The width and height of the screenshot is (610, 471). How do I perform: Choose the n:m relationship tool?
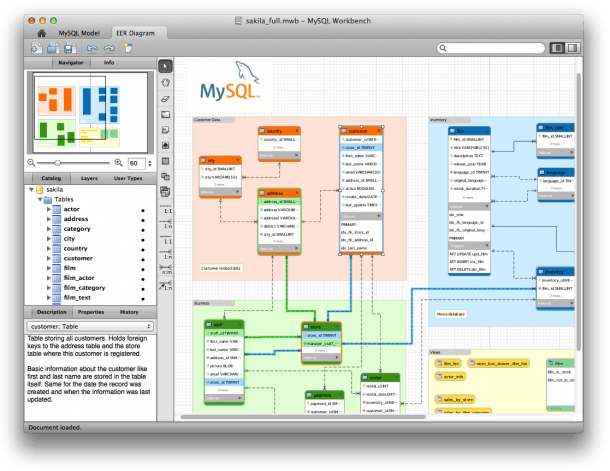pyautogui.click(x=166, y=270)
